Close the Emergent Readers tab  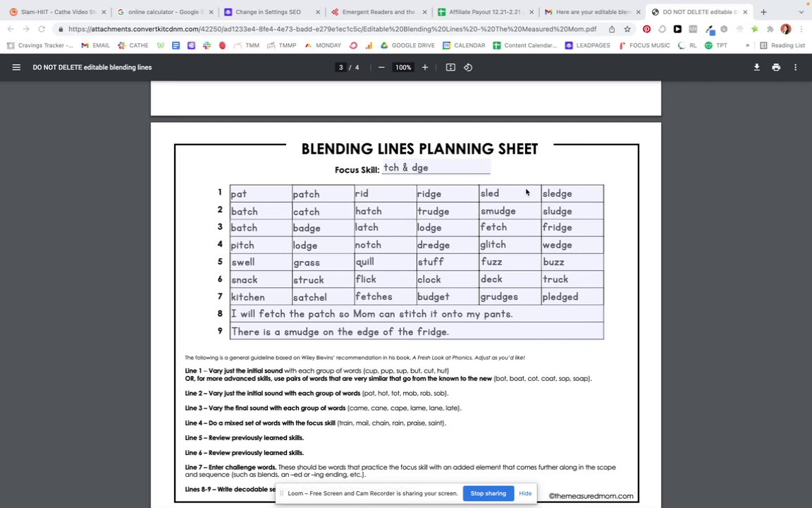point(424,12)
